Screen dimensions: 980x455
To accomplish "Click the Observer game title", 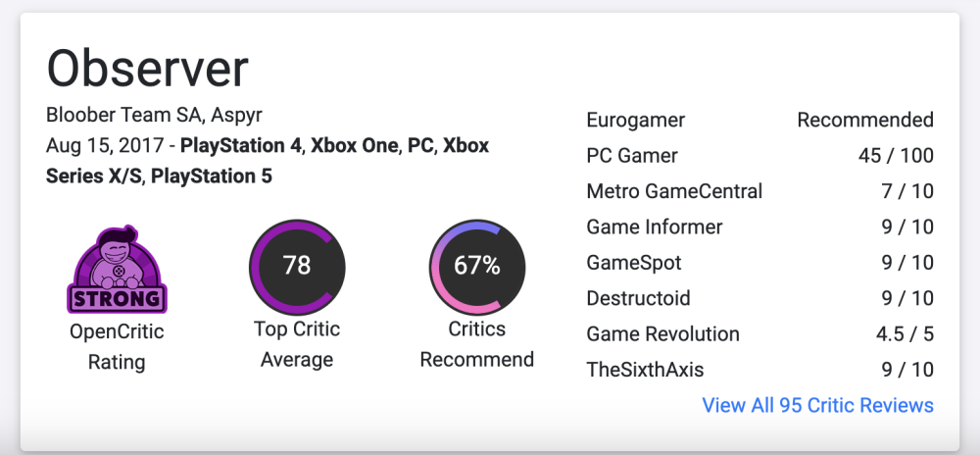I will click(147, 69).
